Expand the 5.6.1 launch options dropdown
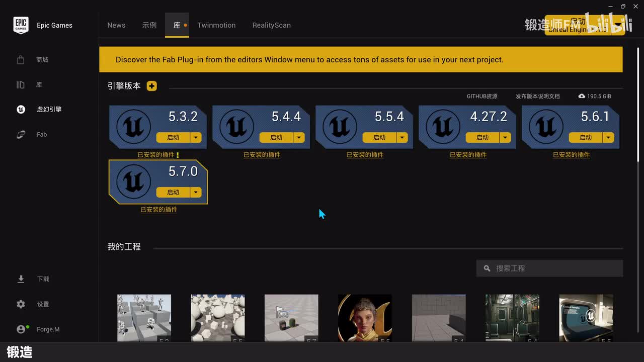Image resolution: width=644 pixels, height=362 pixels. (609, 137)
